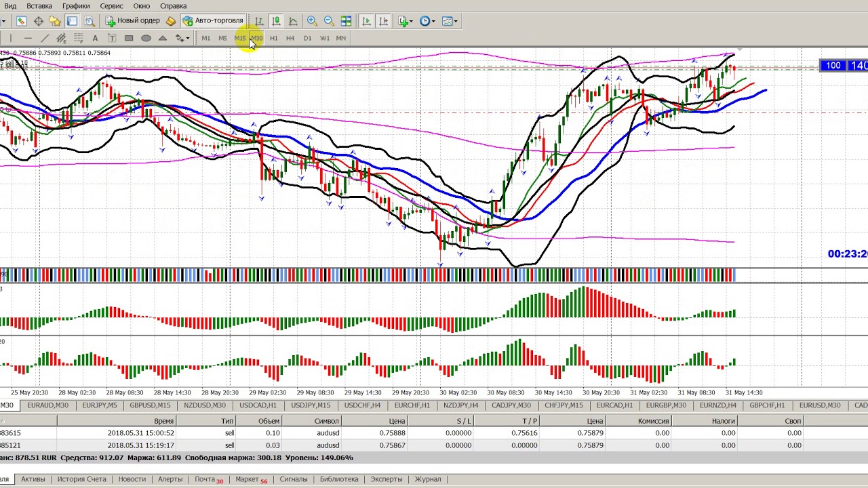Screen dimensions: 868x488
Task: Switch chart to bar chart mode
Action: point(259,21)
